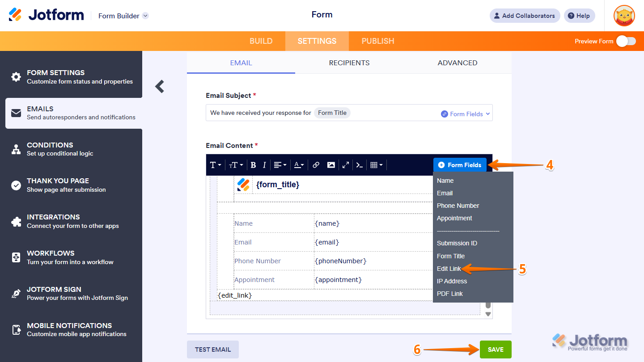Toggle italic formatting
Viewport: 644px width, 362px height.
point(264,165)
